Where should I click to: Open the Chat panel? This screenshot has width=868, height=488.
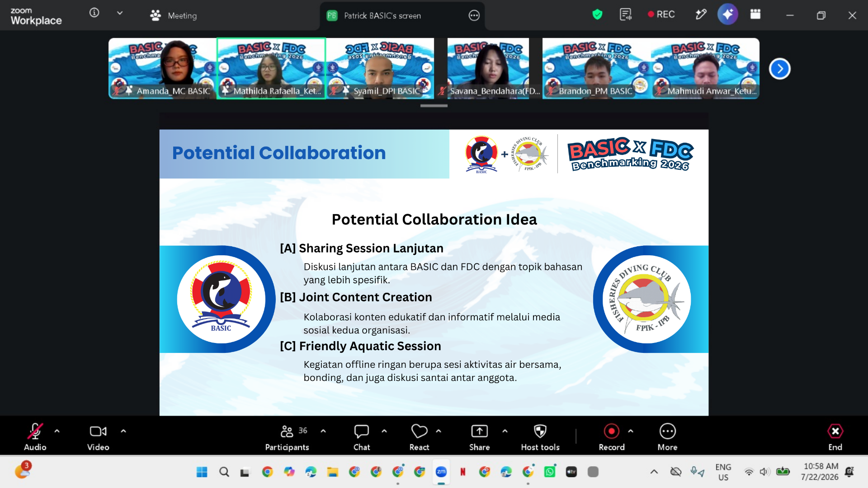coord(362,437)
